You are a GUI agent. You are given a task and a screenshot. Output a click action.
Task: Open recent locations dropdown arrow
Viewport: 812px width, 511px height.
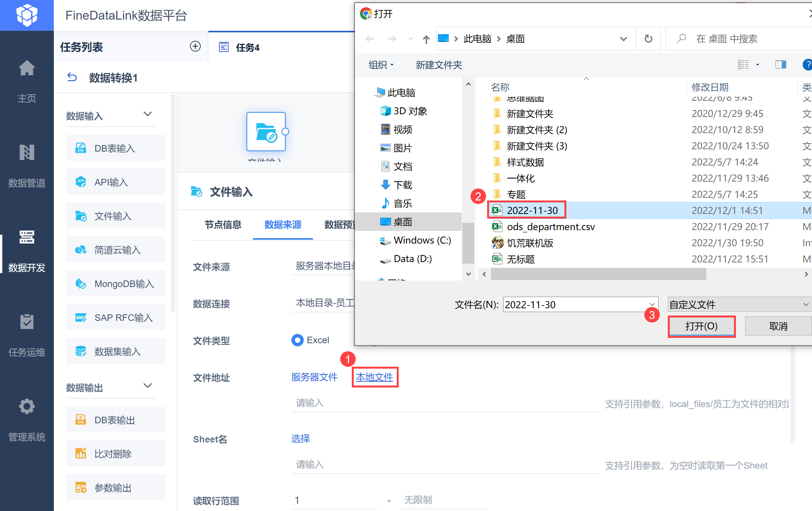[410, 39]
